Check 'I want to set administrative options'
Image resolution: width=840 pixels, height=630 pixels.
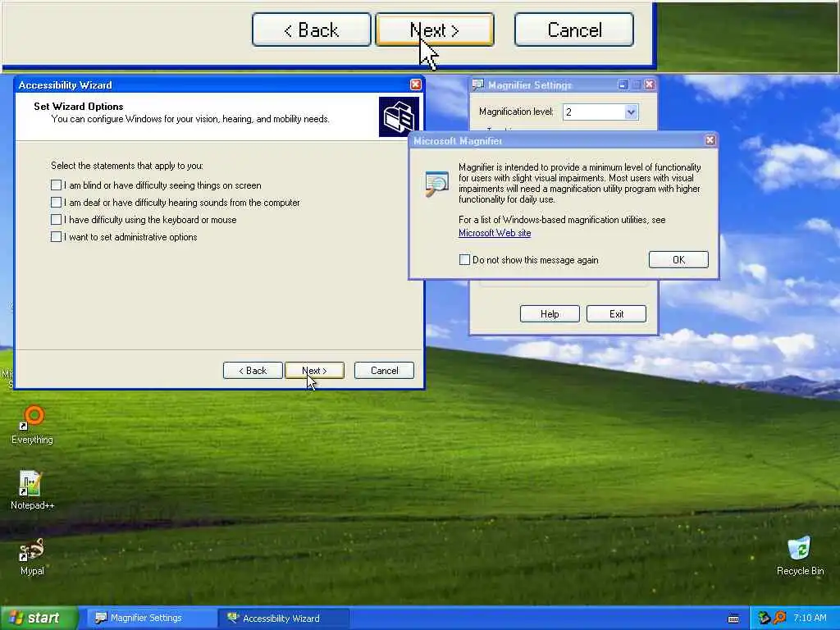56,237
